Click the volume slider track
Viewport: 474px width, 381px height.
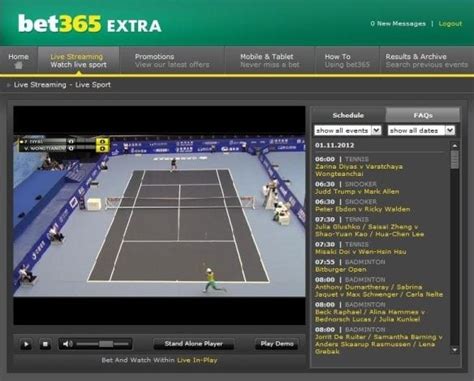(x=103, y=344)
